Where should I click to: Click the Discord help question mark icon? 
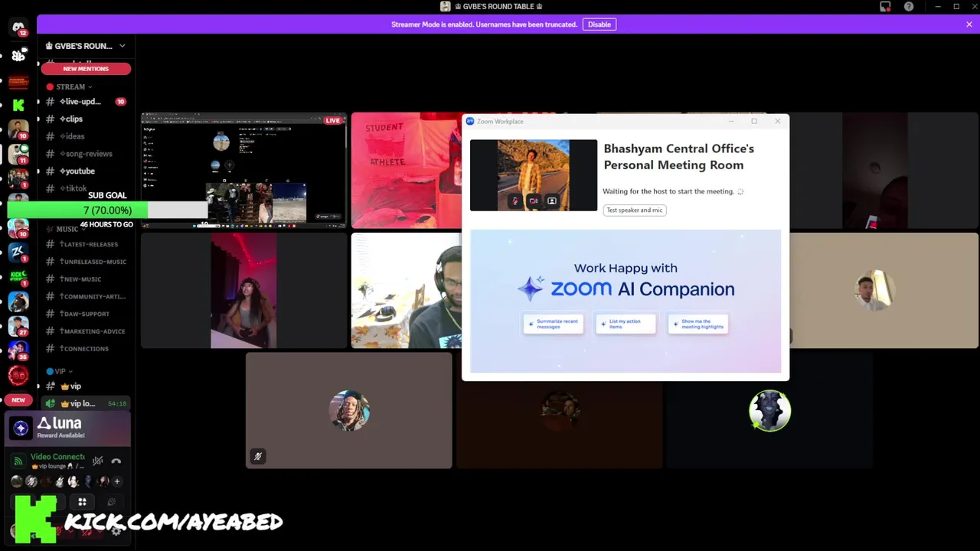[x=909, y=6]
